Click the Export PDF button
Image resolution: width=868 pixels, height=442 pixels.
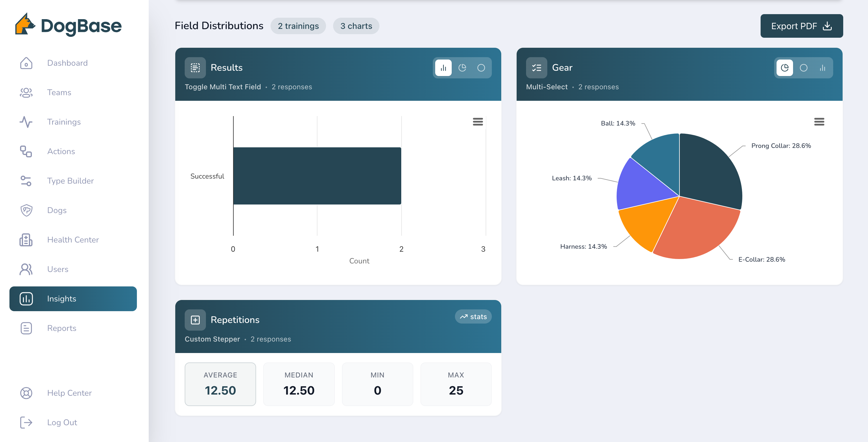click(x=801, y=26)
